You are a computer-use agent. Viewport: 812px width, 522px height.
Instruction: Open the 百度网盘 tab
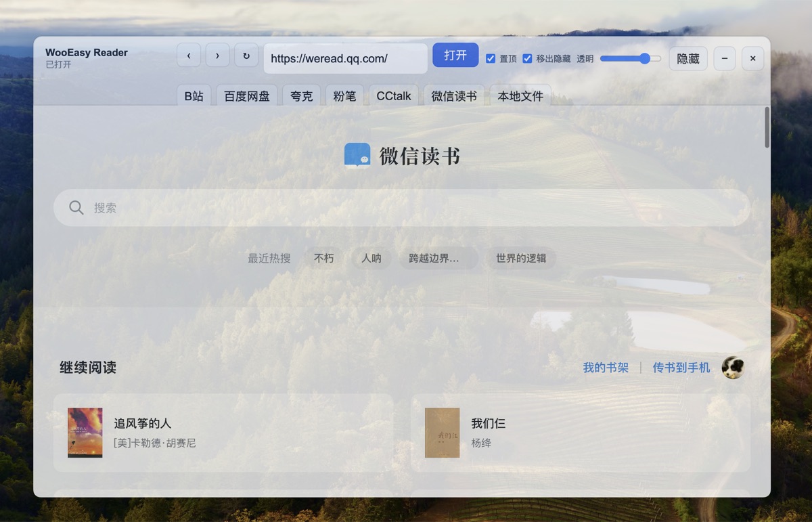[x=247, y=95]
